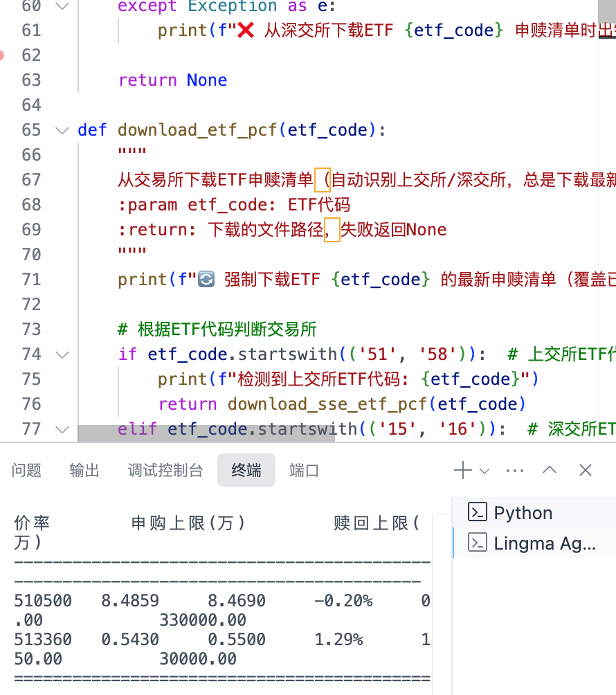Close the bottom panel with X icon
The width and height of the screenshot is (616, 695).
tap(586, 471)
